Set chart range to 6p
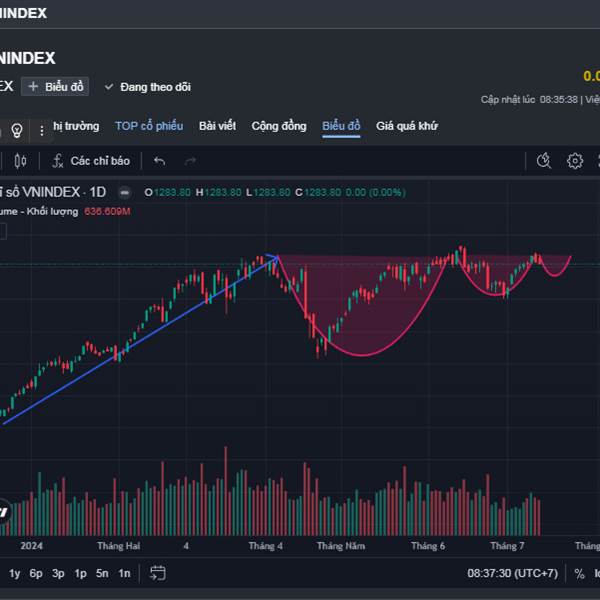 pos(36,573)
